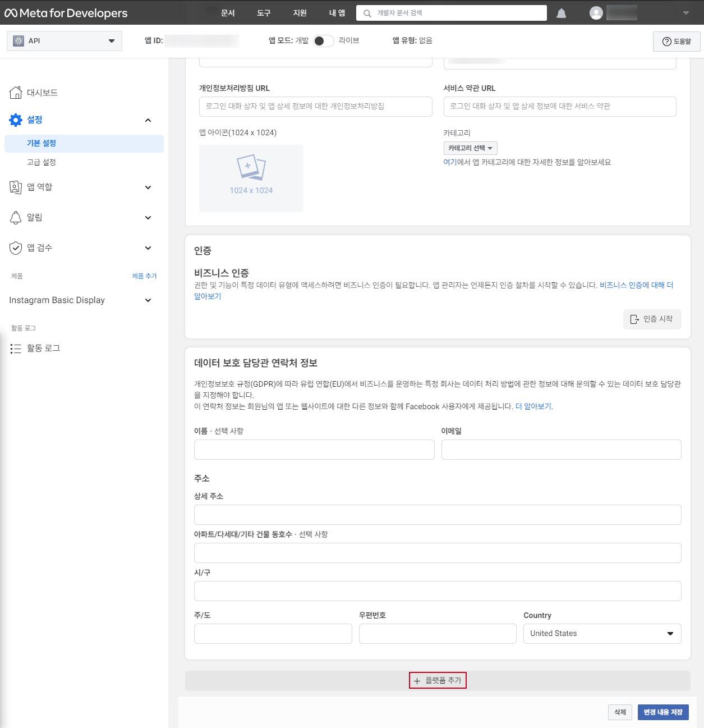Expand the 앱 역할 section chevron

click(148, 187)
